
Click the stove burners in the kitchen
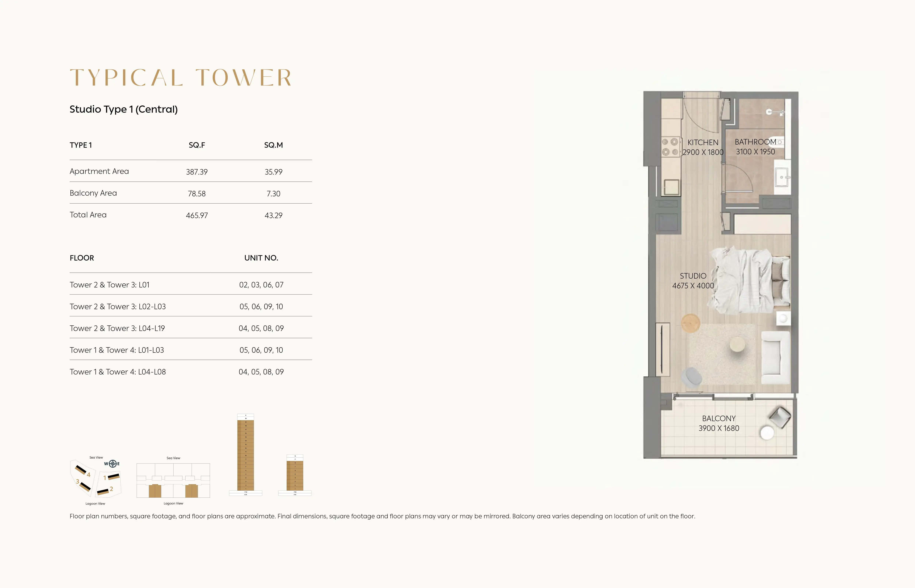(670, 147)
